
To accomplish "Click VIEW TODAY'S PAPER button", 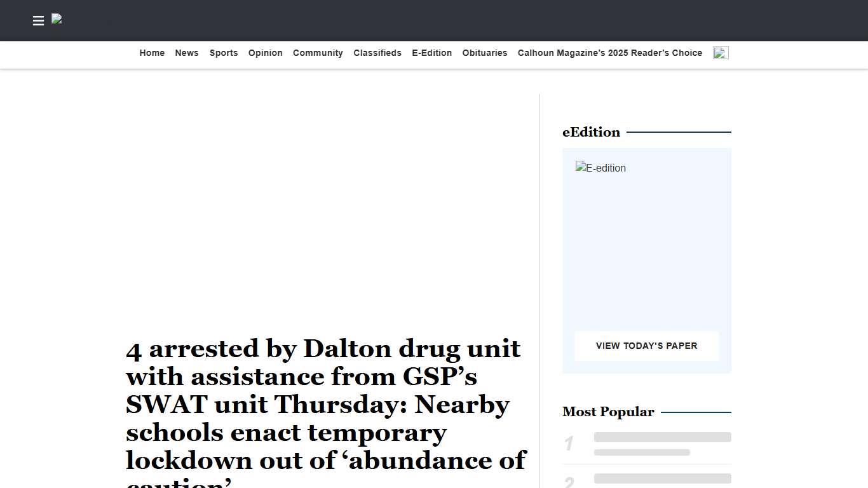I will [x=646, y=346].
